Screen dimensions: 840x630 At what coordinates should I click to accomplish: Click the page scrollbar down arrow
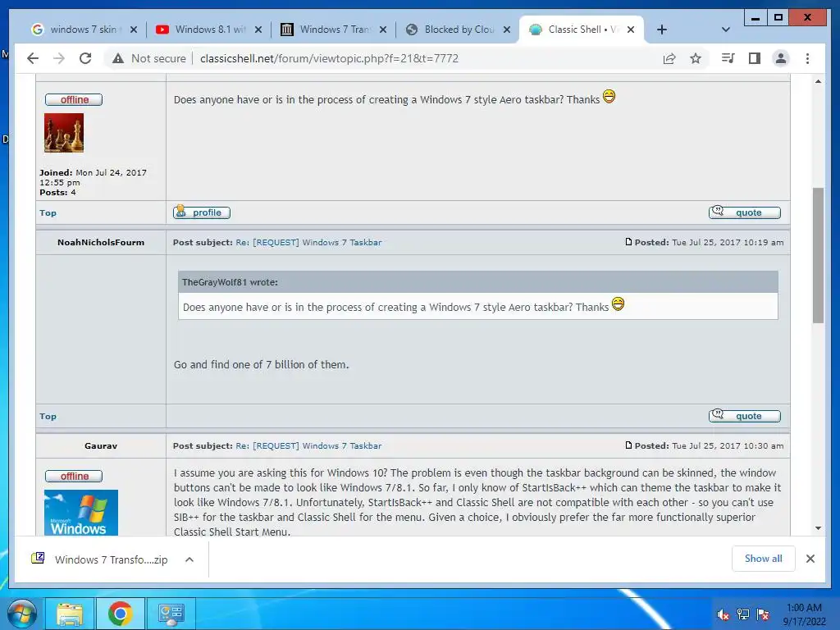coord(818,528)
